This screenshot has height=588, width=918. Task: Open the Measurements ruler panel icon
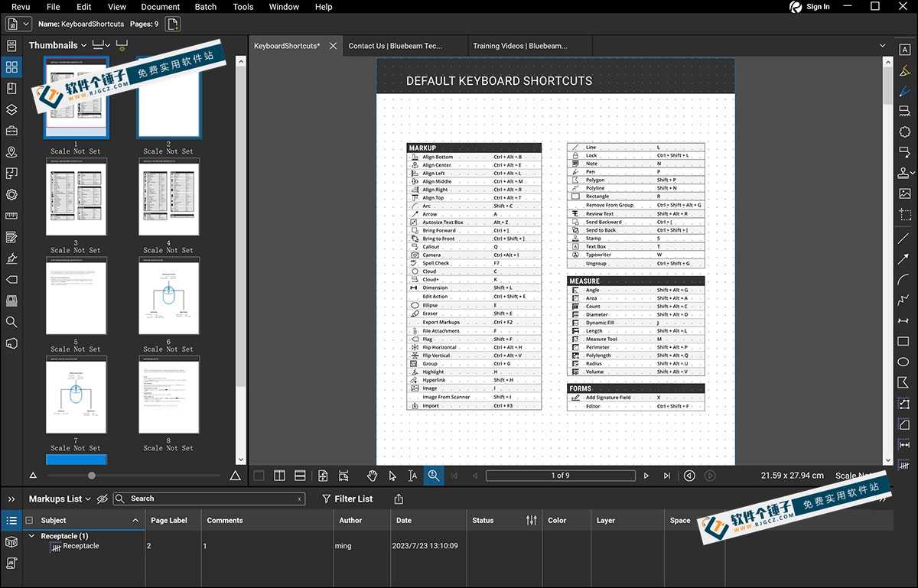point(11,216)
